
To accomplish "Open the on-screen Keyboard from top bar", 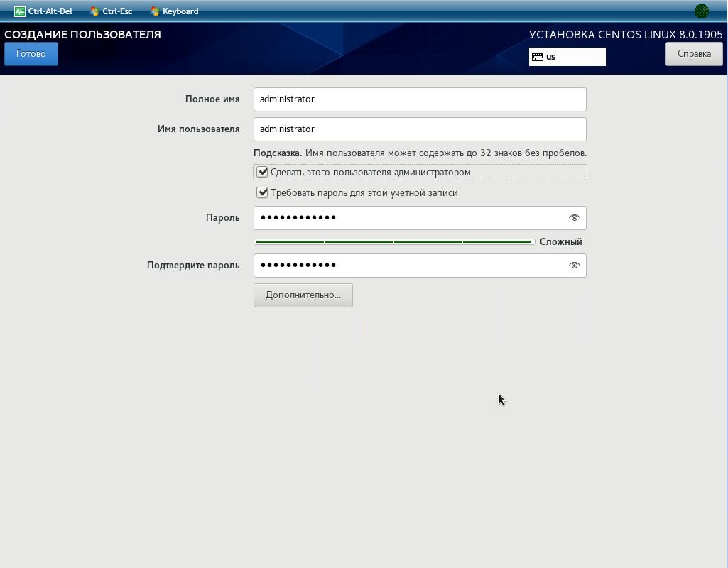I will (175, 11).
